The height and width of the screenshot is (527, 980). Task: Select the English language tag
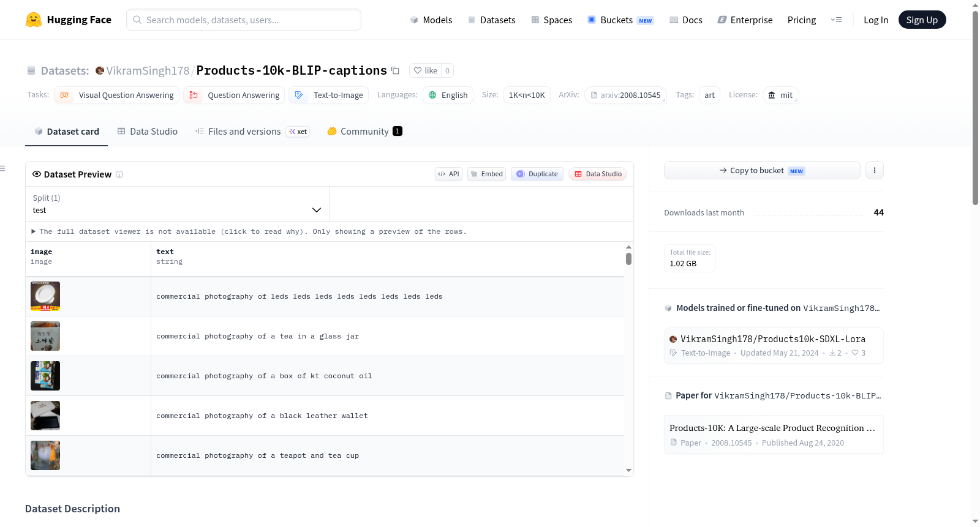tap(448, 95)
